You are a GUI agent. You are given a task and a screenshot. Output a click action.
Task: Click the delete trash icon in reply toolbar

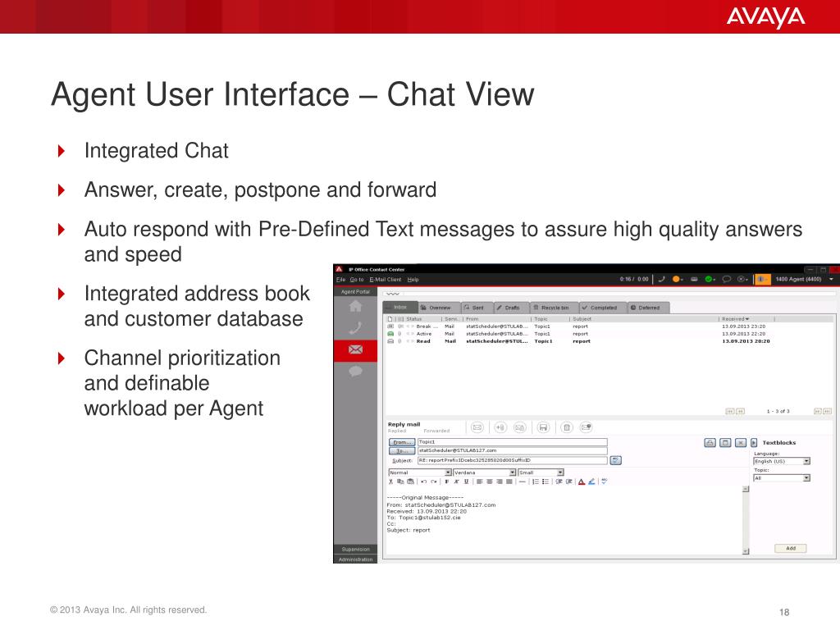tap(567, 427)
